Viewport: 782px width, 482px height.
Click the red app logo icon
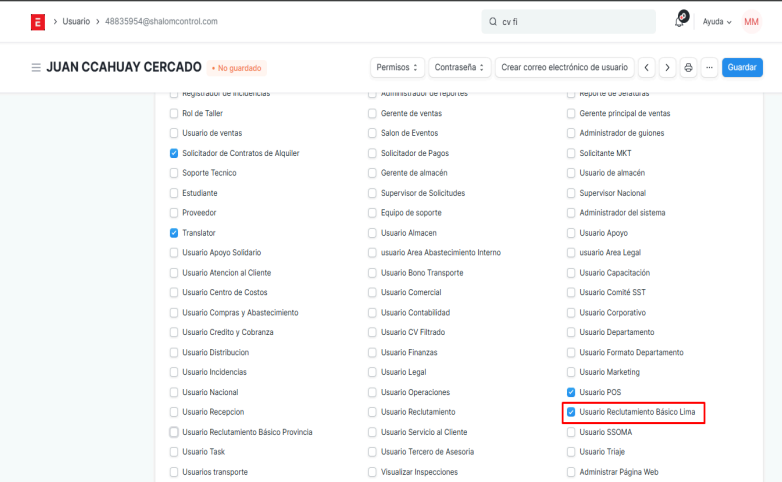38,21
